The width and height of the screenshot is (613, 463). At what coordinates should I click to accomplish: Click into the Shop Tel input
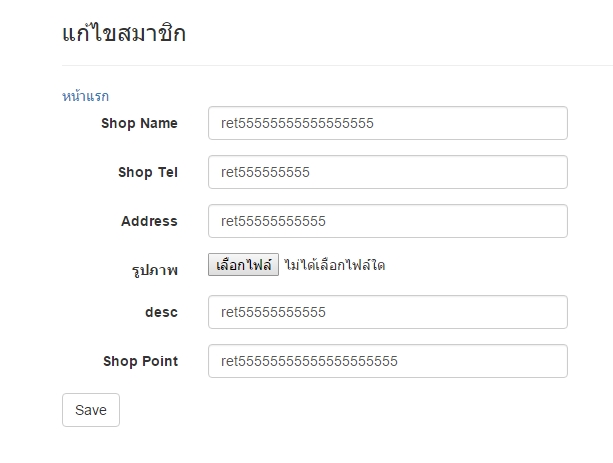pyautogui.click(x=387, y=172)
